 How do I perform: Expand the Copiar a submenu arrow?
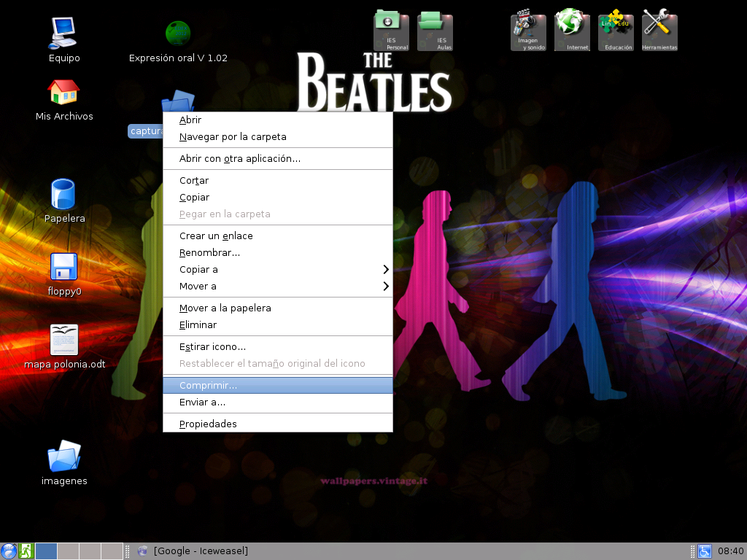tap(386, 270)
